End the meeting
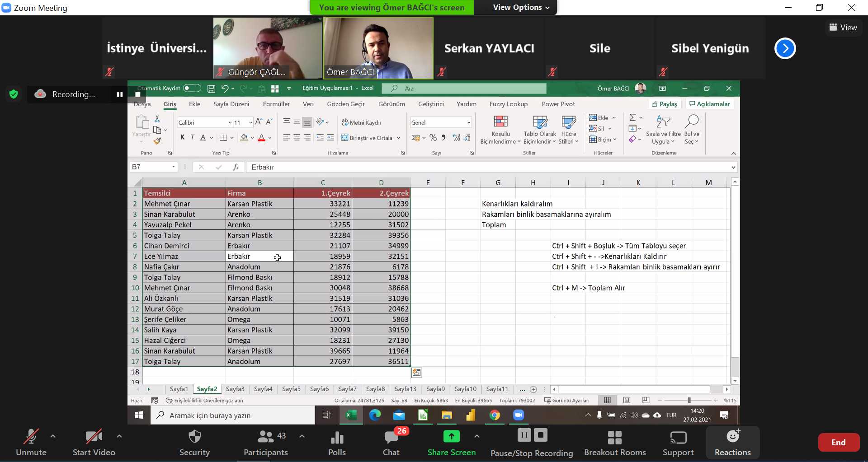Viewport: 868px width, 462px height. 838,443
